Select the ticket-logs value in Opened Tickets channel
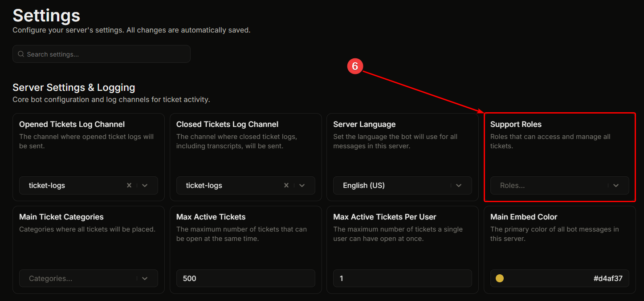This screenshot has height=301, width=644. 47,185
